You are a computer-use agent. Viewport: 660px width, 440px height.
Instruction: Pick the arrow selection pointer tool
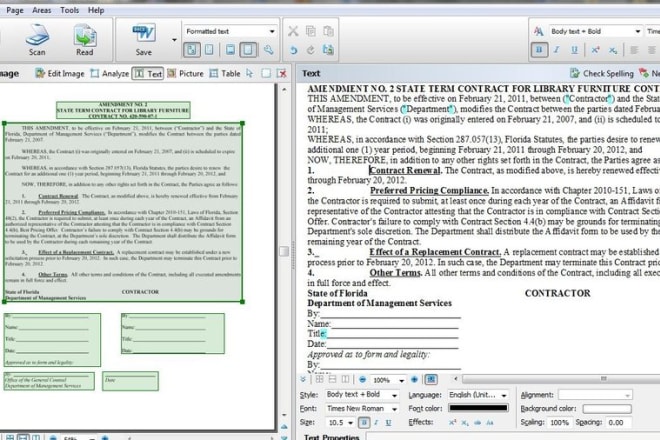point(250,74)
